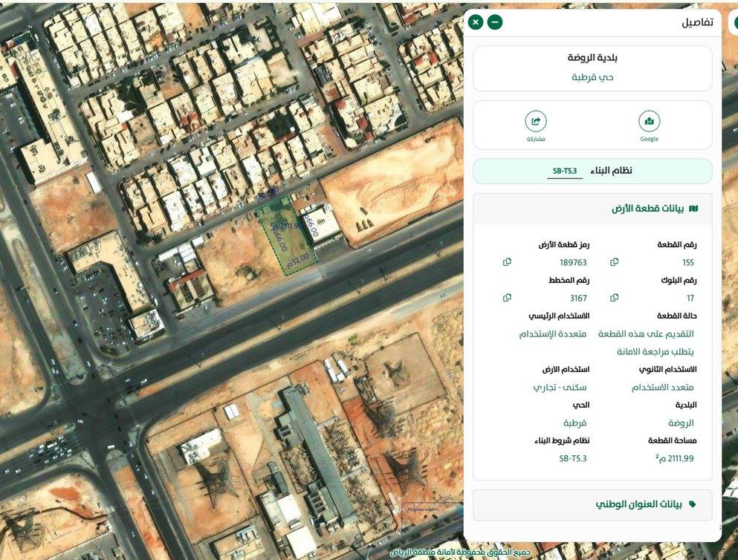Minimize the details panel with minus icon
This screenshot has width=738, height=560.
[x=494, y=22]
